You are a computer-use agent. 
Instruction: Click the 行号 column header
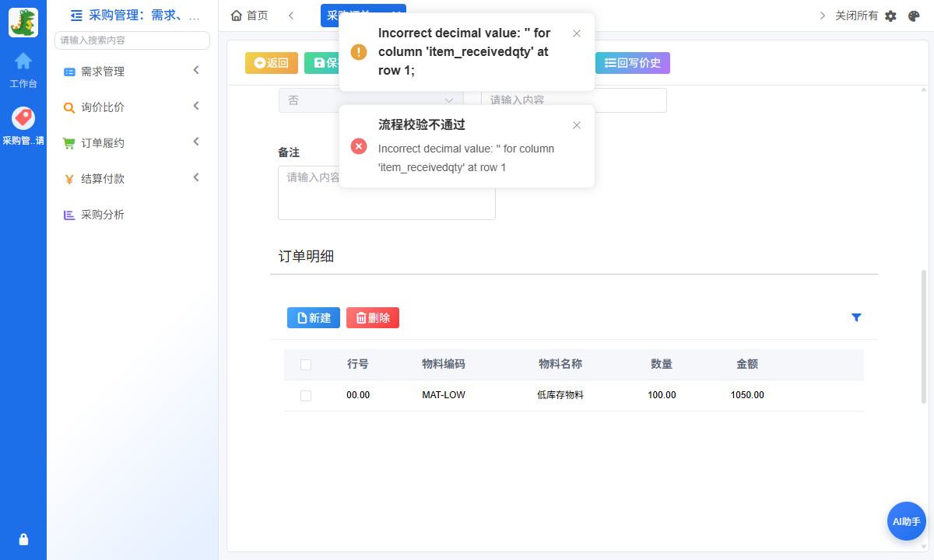[x=358, y=364]
